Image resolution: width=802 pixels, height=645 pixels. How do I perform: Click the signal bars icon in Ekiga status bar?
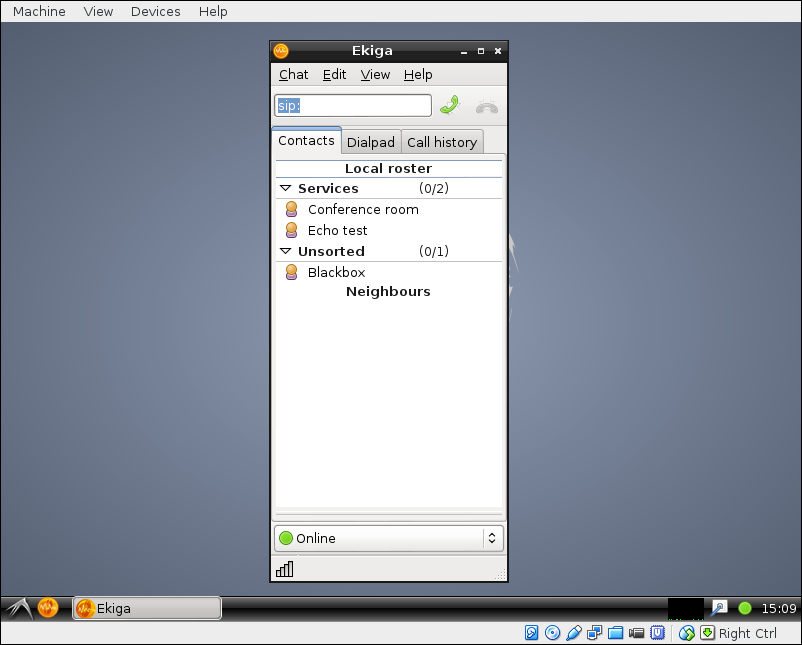click(284, 569)
